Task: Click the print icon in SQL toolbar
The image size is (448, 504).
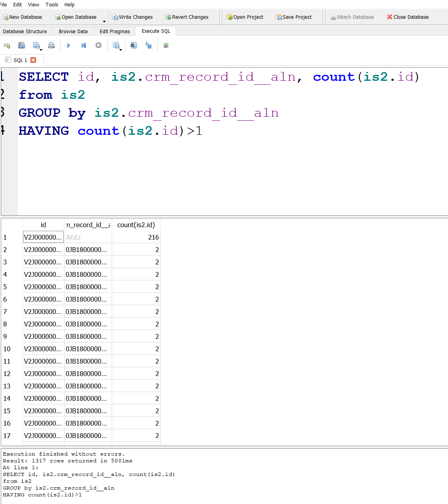Action: (x=51, y=46)
